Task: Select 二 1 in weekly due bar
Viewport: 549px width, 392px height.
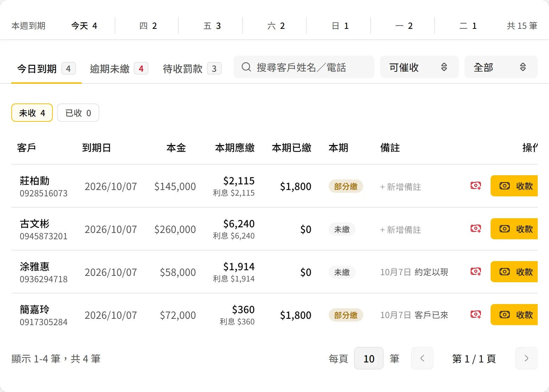Action: [468, 26]
